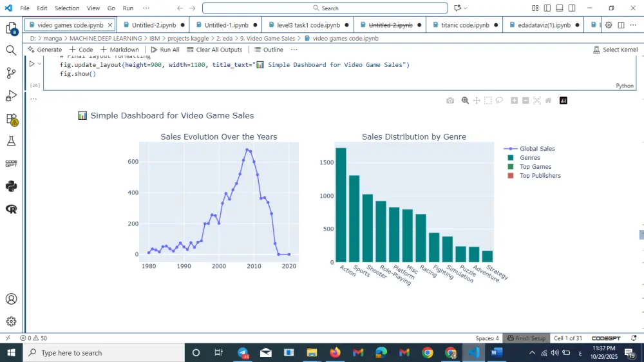Expand run options arrow beside cell play button
The height and width of the screenshot is (362, 644).
tap(39, 64)
